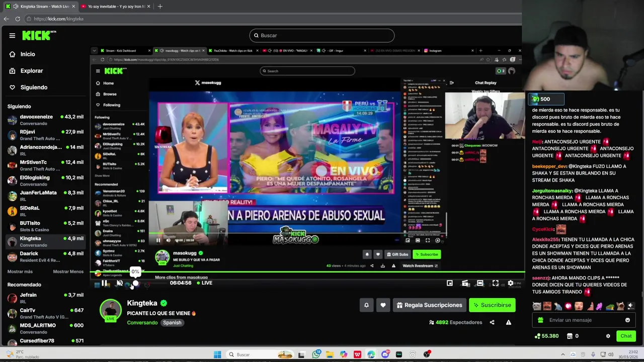Go back with the browser back arrow
This screenshot has width=644, height=362.
pyautogui.click(x=6, y=19)
